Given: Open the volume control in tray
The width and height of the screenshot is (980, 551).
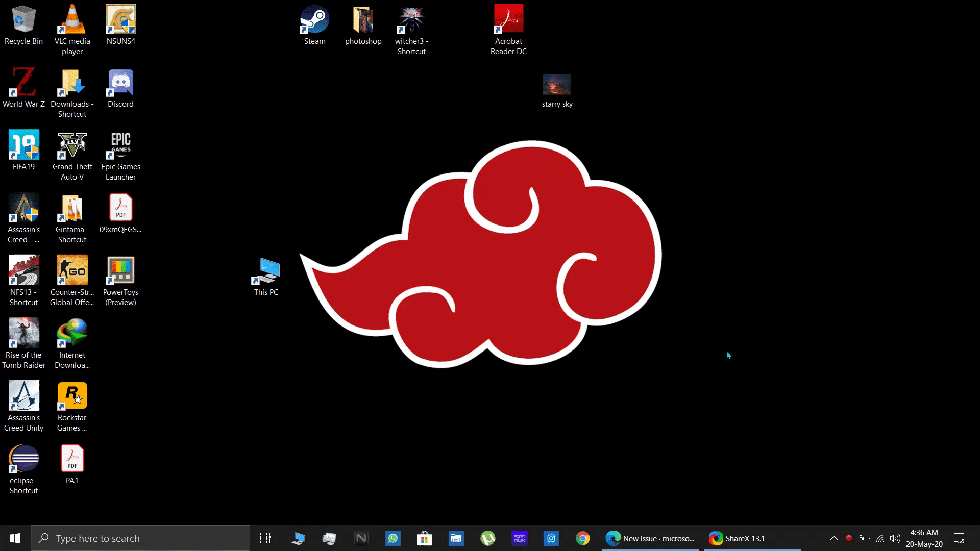Looking at the screenshot, I should (895, 538).
